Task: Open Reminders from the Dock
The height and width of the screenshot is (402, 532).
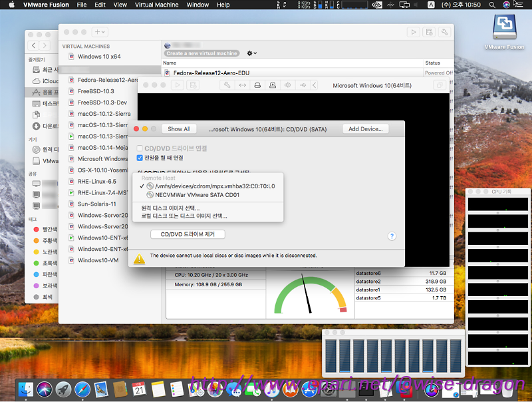Action: (177, 389)
